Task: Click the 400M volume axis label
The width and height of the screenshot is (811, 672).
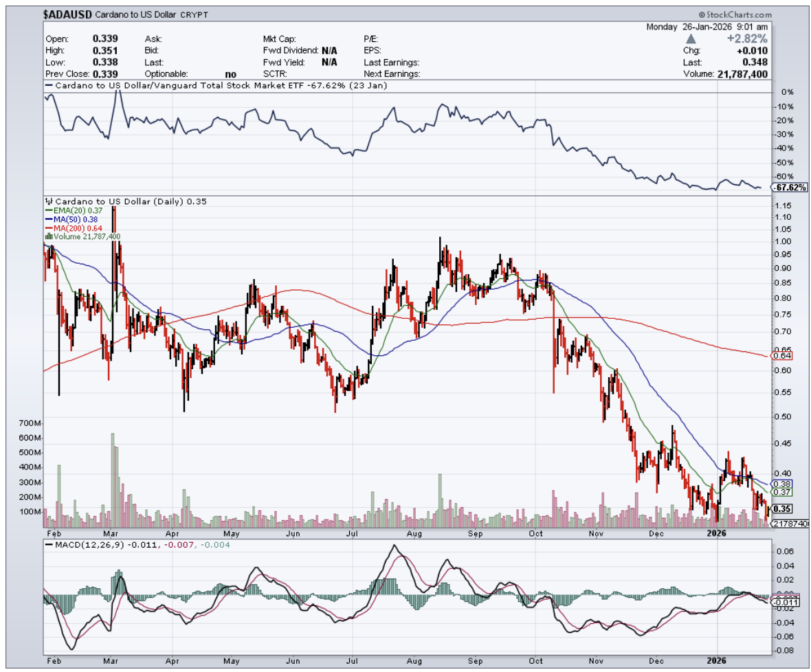Action: [x=30, y=467]
